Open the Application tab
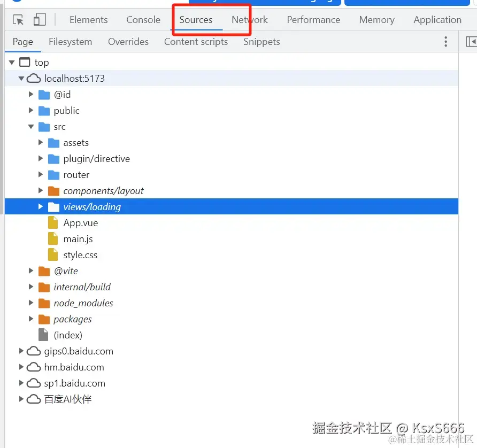This screenshot has width=477, height=448. click(x=437, y=20)
